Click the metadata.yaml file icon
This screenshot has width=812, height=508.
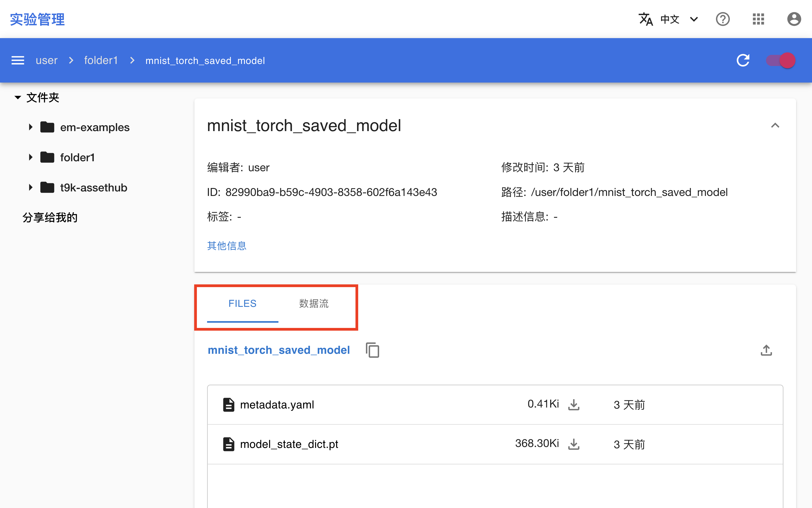pyautogui.click(x=229, y=405)
